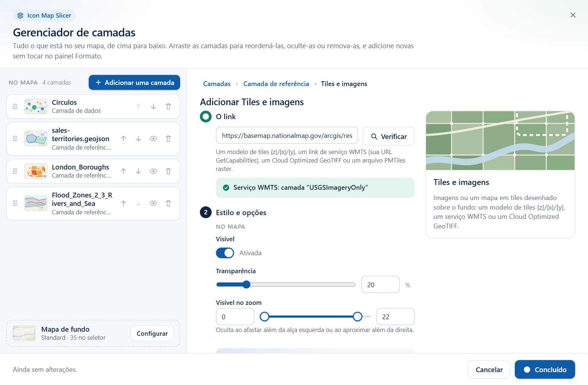
Task: Grab the drag handle for Círculos layer
Action: [x=15, y=107]
